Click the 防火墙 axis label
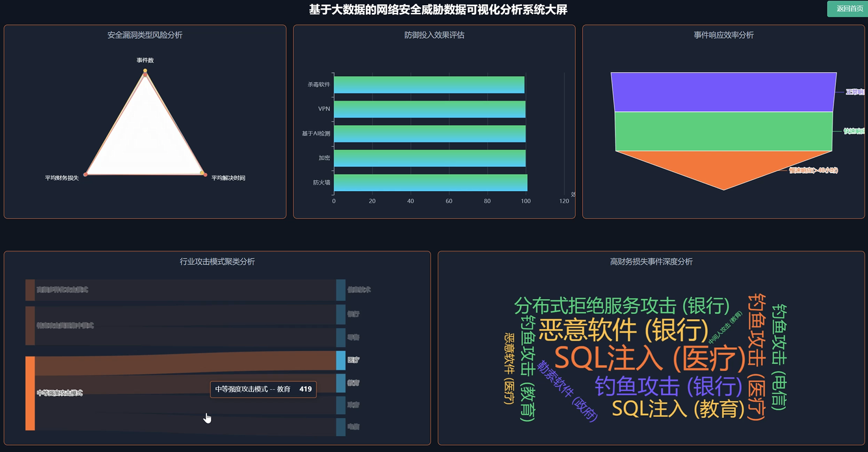Screen dimensions: 868x452 tap(321, 182)
